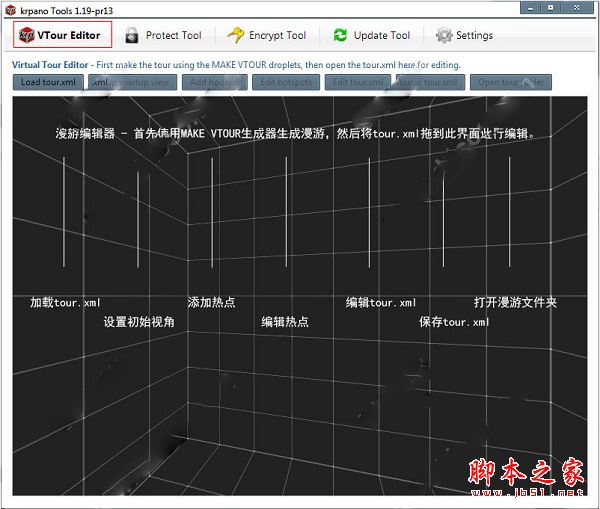Switch to the Encrypt Tool tab
Screen dimensions: 600x509
(x=267, y=35)
